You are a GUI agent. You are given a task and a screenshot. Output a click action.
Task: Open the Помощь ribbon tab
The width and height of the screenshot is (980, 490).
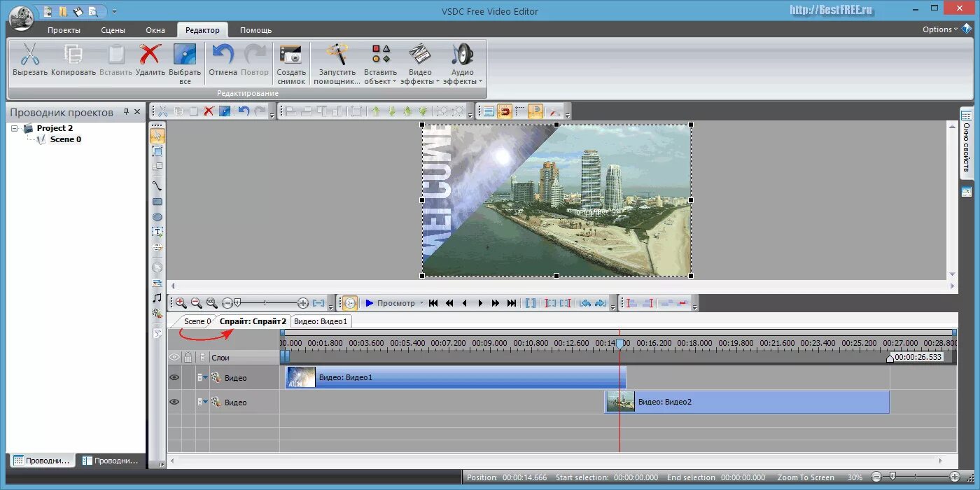point(255,30)
